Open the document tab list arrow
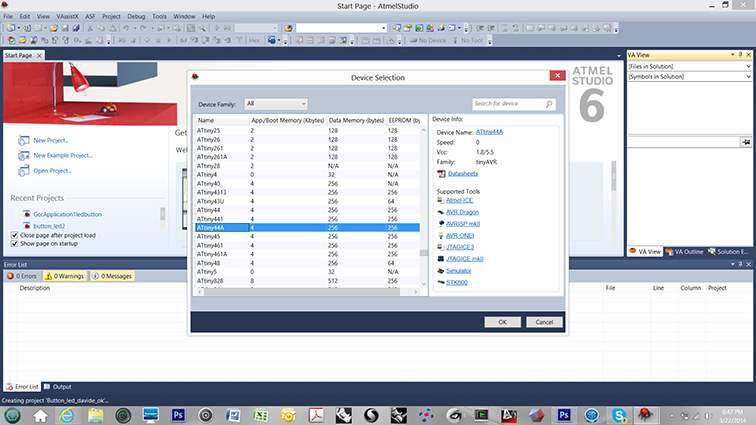Image resolution: width=756 pixels, height=425 pixels. (x=619, y=56)
